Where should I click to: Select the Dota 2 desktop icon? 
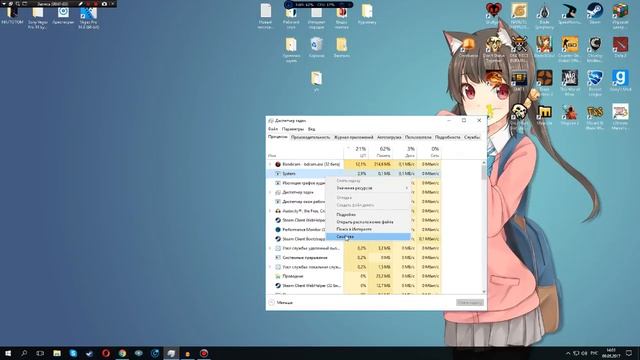coord(620,47)
